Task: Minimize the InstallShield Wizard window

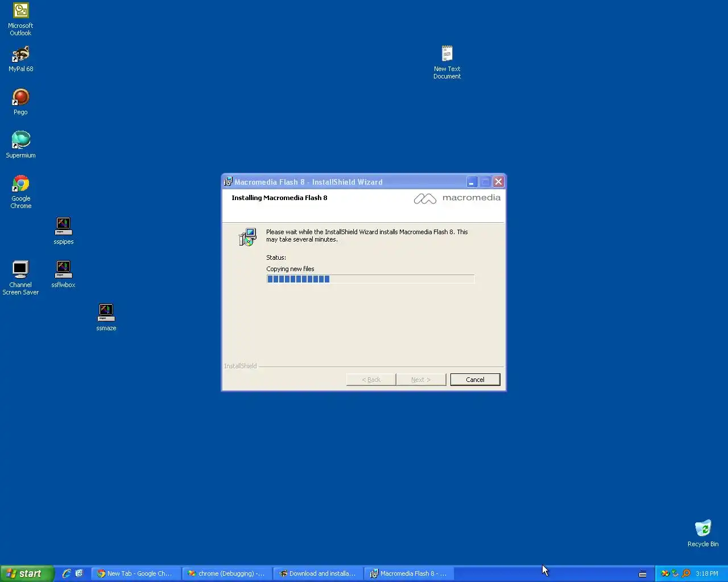Action: click(471, 182)
